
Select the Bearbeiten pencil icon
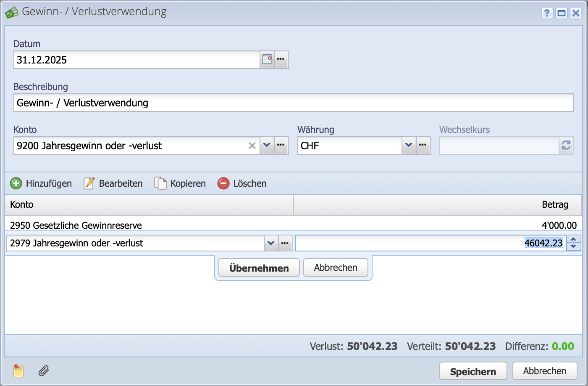89,183
